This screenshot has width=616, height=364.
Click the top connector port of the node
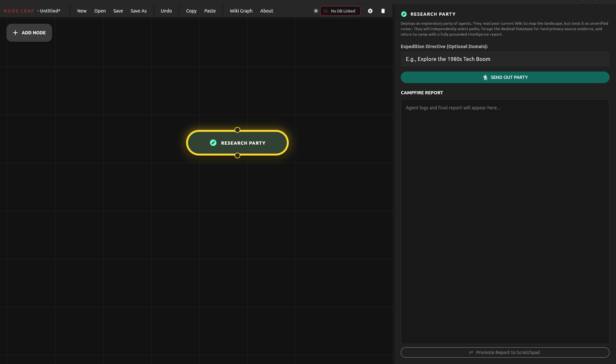point(237,130)
